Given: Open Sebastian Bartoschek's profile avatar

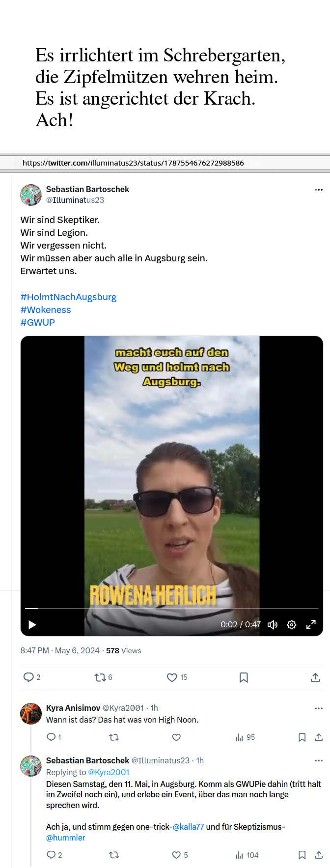Looking at the screenshot, I should pyautogui.click(x=31, y=195).
